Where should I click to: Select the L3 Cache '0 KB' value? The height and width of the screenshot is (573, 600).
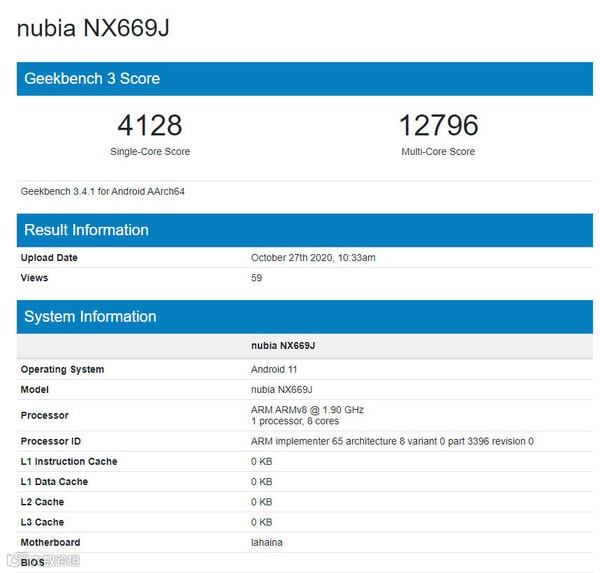coord(262,522)
